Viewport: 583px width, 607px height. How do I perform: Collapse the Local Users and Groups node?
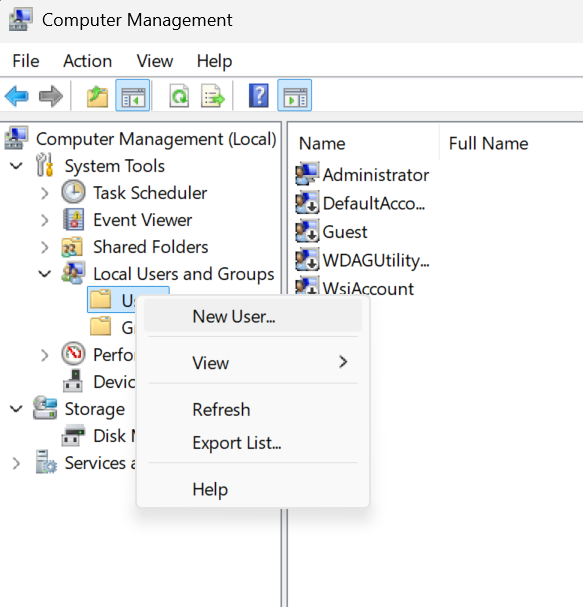pos(45,274)
